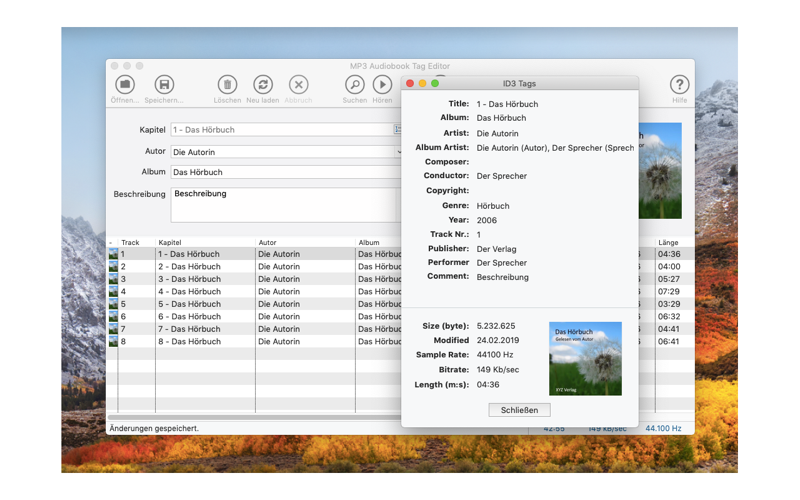Click the cover art thumbnail in ID3 Tags
800x500 pixels.
(585, 358)
